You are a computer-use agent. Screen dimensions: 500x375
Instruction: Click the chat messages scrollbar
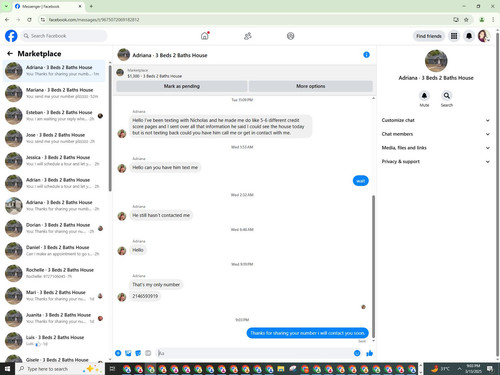[373, 267]
